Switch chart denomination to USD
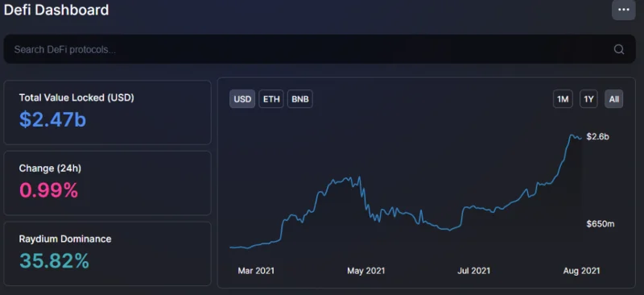 click(242, 99)
